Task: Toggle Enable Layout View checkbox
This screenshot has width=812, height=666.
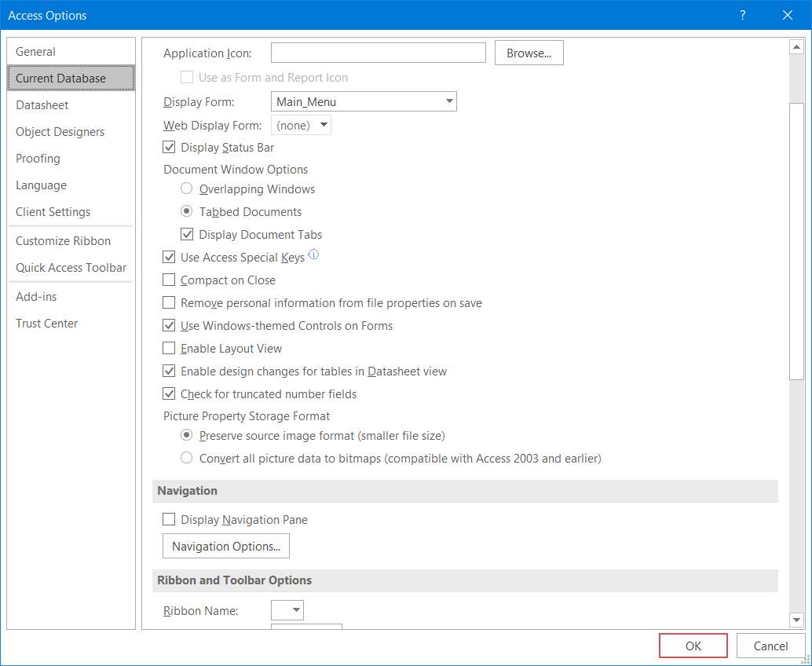Action: click(169, 349)
